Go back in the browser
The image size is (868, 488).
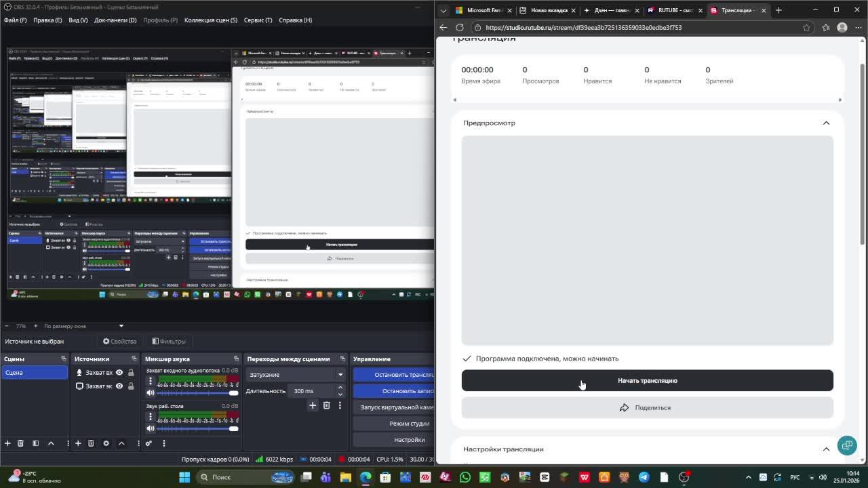(443, 28)
